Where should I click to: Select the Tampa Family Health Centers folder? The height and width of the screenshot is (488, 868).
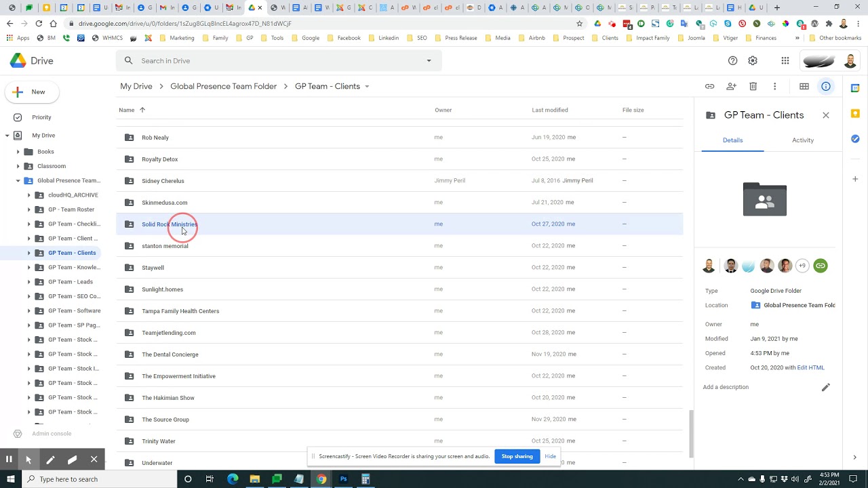399,311
